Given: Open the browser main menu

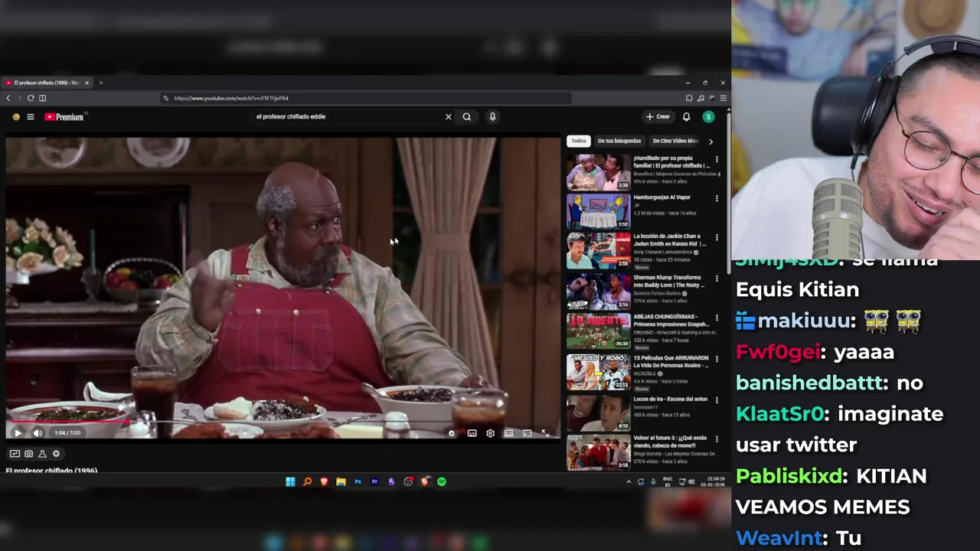Looking at the screenshot, I should [x=723, y=98].
